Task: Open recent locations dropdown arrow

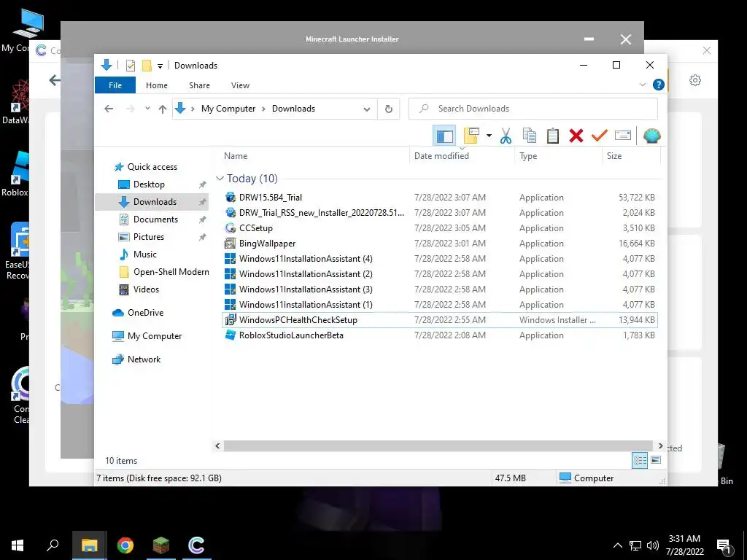Action: pos(147,109)
